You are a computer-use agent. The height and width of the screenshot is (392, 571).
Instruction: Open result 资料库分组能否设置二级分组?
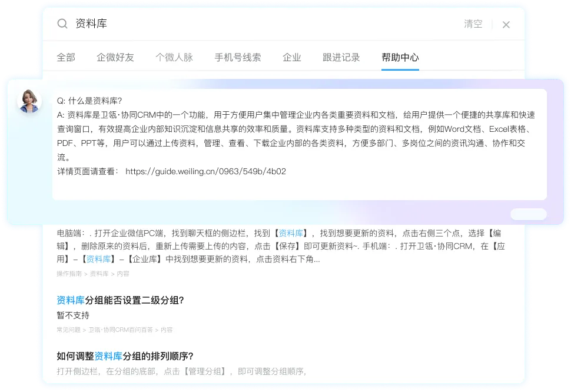[120, 300]
